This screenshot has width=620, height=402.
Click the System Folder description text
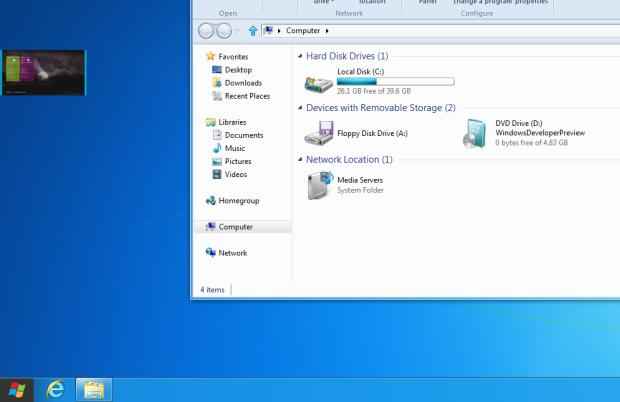click(360, 190)
